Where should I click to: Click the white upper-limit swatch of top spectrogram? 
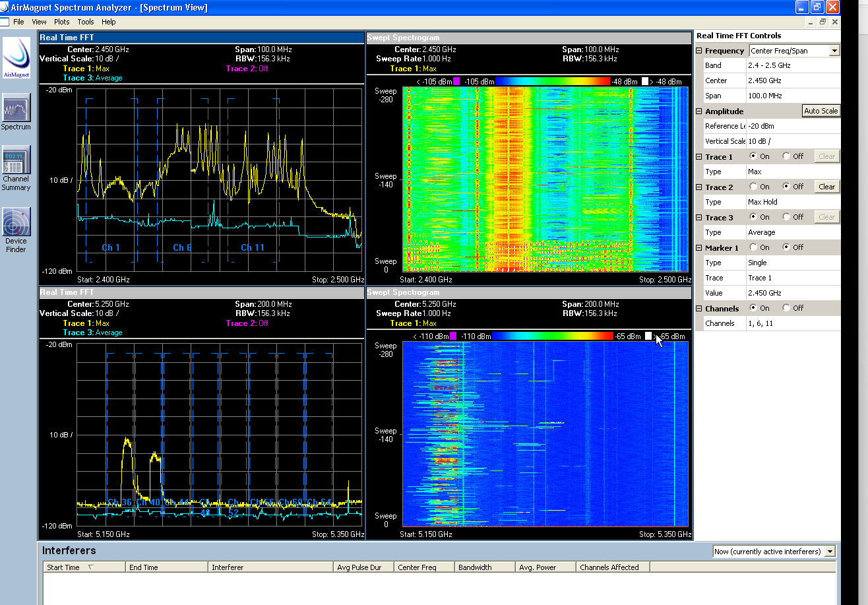point(646,81)
